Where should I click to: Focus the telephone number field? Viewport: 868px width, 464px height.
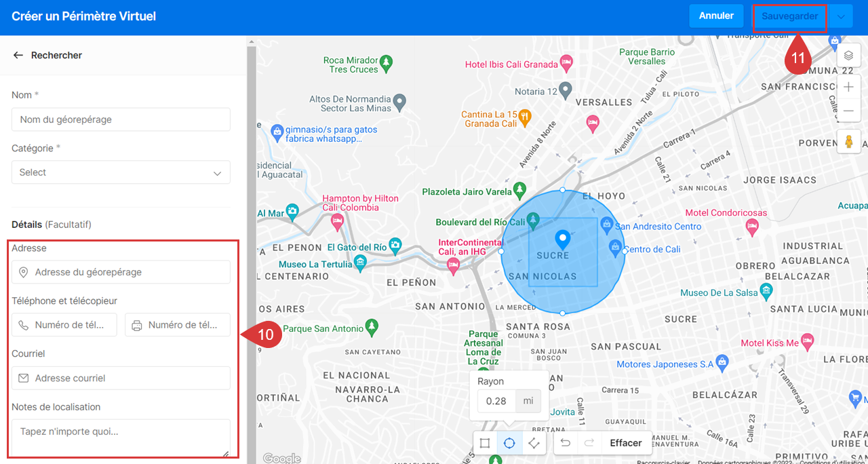(x=64, y=325)
